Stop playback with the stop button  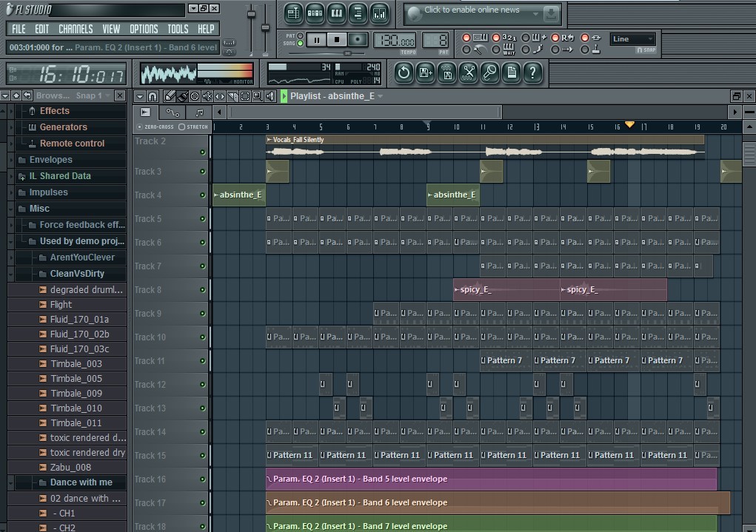tap(337, 40)
